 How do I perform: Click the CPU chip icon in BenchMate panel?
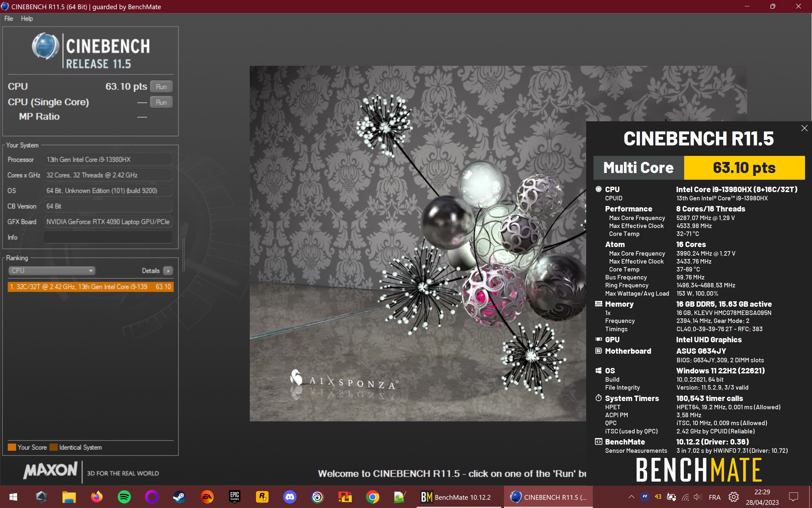click(599, 189)
